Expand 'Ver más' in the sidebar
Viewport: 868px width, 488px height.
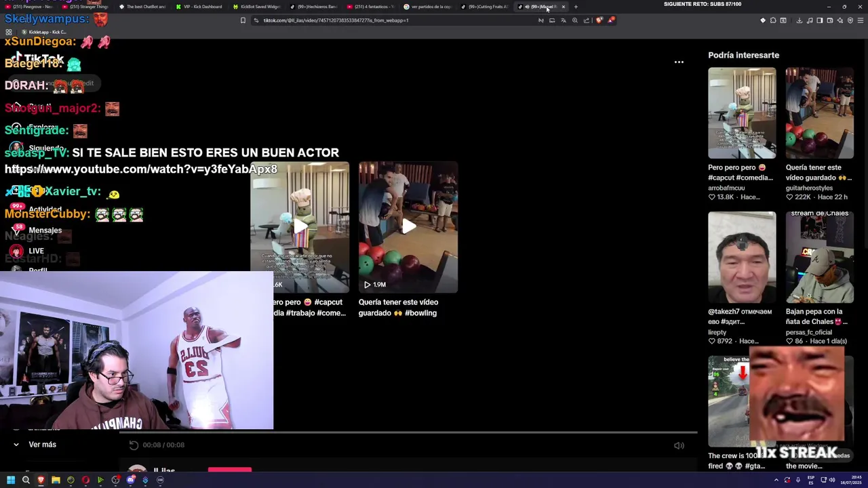(x=35, y=445)
